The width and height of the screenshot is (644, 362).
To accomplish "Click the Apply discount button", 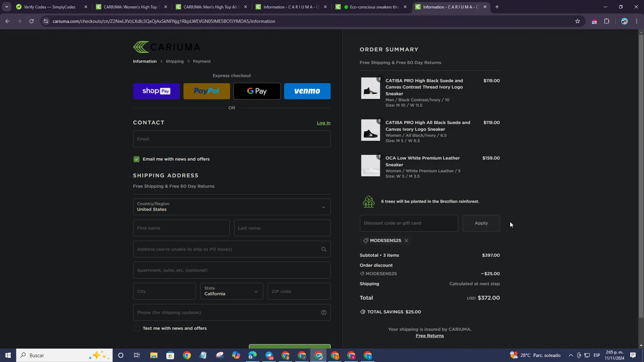I will click(x=481, y=223).
